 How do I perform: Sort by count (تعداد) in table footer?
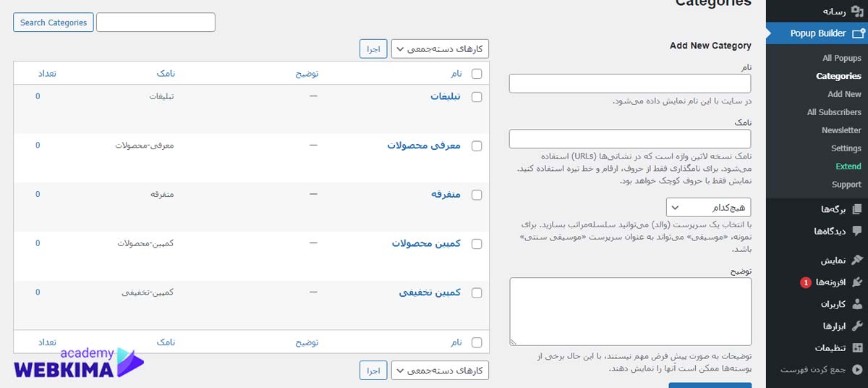click(48, 342)
